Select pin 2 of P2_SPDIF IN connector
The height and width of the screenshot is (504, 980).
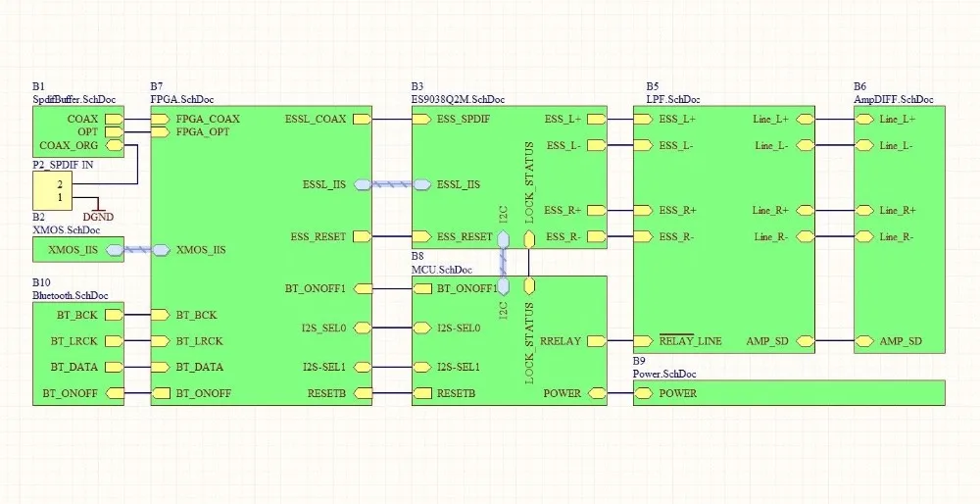[60, 184]
